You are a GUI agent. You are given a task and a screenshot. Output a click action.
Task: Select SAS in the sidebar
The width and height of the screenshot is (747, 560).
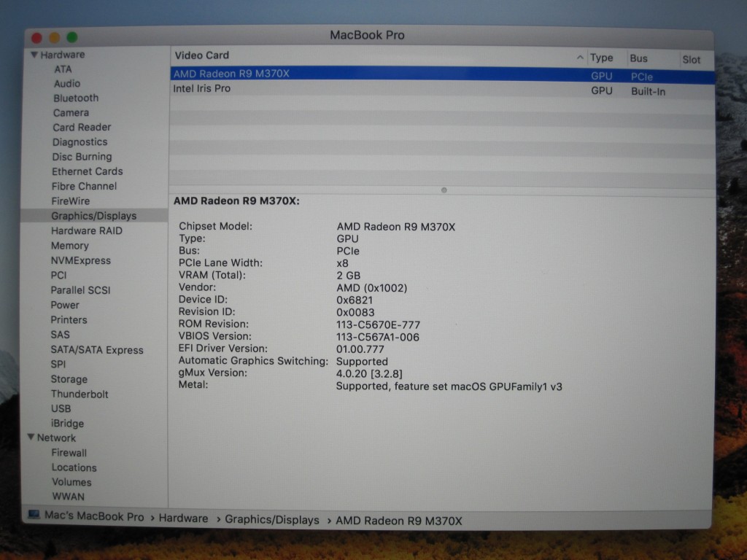click(60, 335)
